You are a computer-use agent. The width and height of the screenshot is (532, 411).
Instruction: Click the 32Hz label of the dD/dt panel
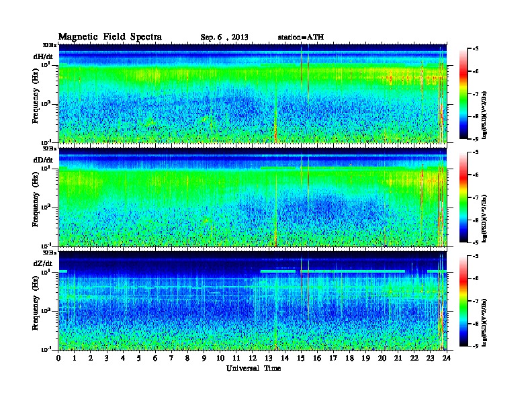click(x=50, y=148)
